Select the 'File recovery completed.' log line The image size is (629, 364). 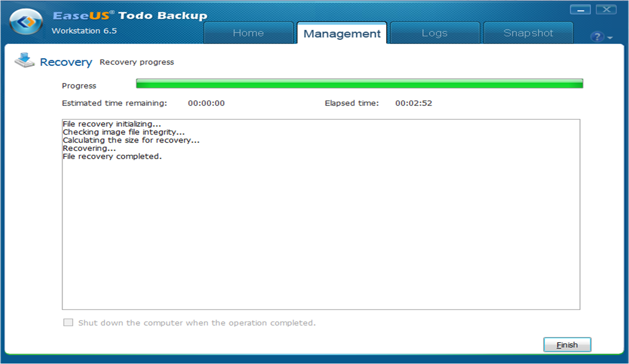[x=112, y=156]
